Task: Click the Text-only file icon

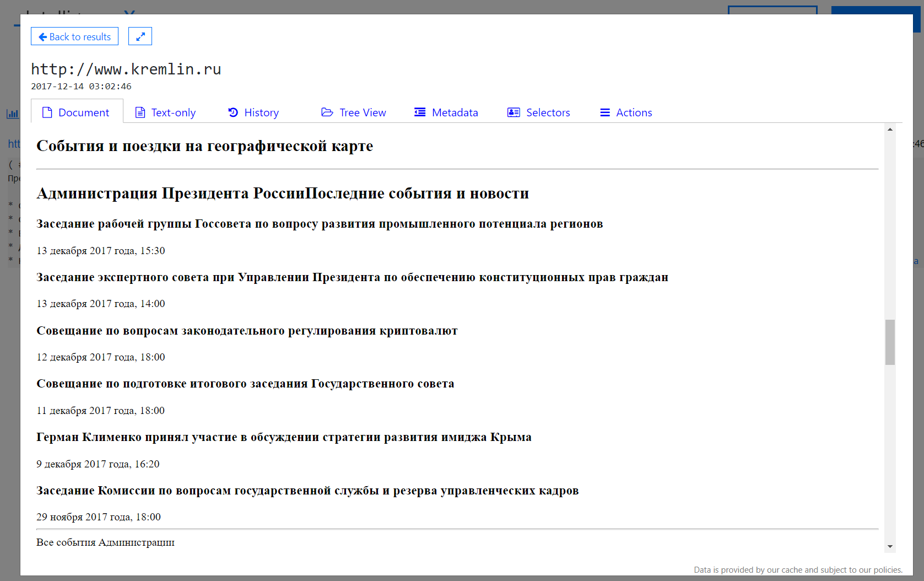Action: [x=141, y=112]
